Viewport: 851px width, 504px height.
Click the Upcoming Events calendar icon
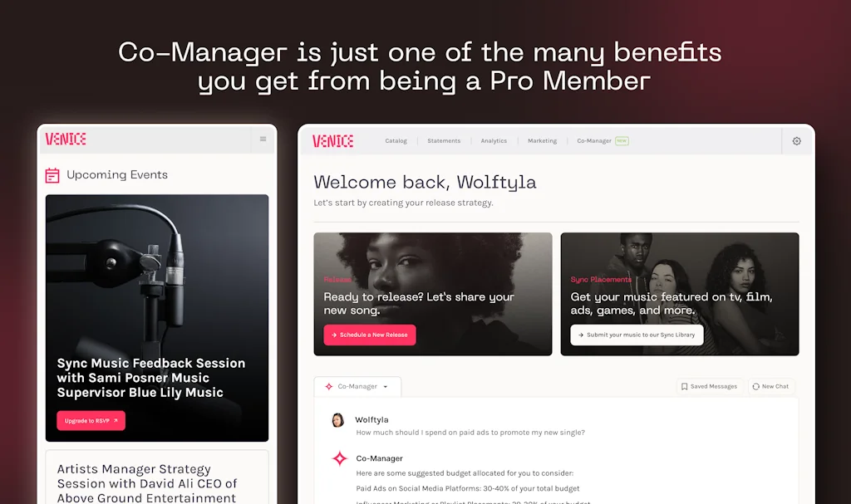pyautogui.click(x=52, y=175)
